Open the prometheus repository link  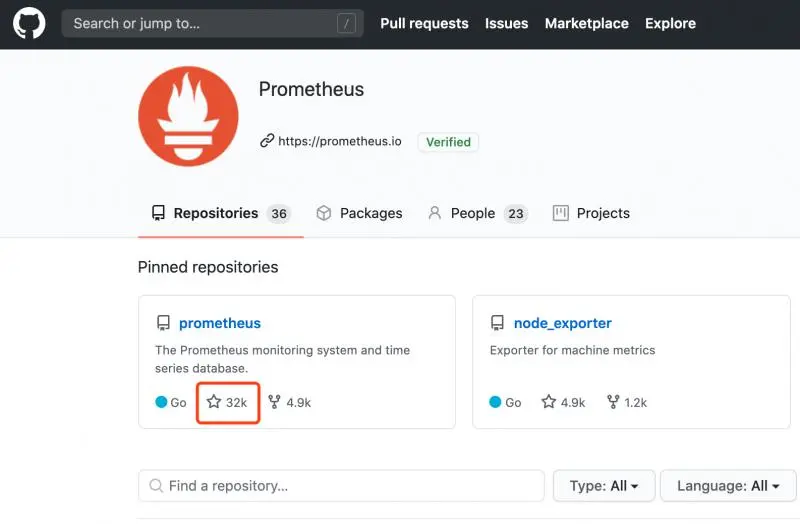tap(220, 323)
